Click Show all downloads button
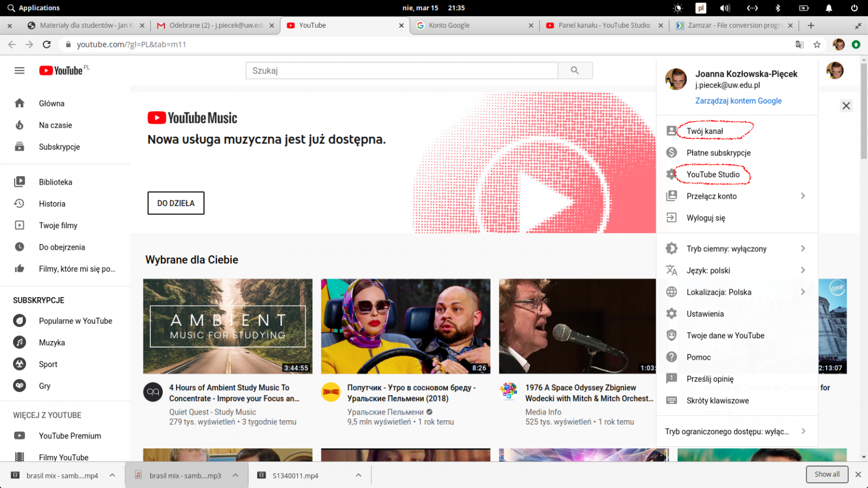Viewport: 868px width, 488px height. [827, 474]
